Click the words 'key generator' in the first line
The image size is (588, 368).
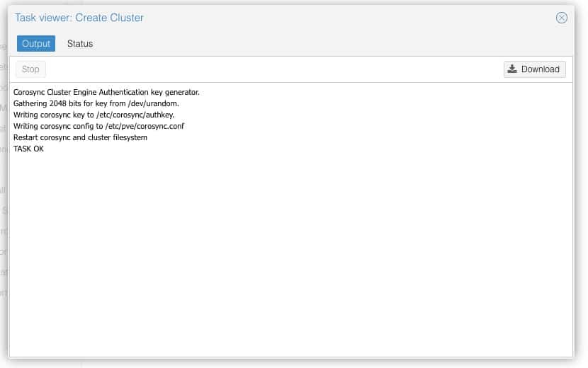click(x=176, y=92)
